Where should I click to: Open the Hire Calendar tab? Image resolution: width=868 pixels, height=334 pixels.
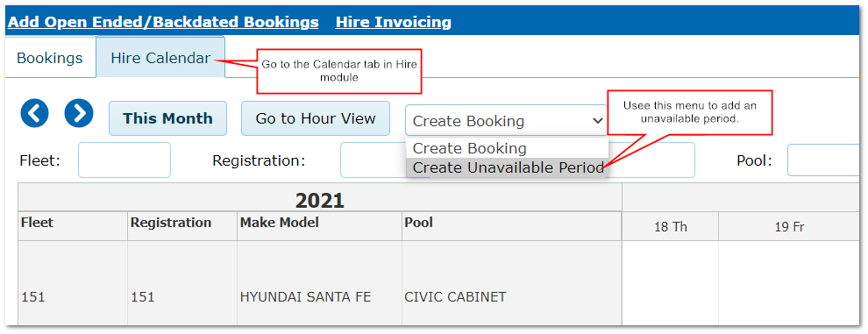pyautogui.click(x=160, y=58)
